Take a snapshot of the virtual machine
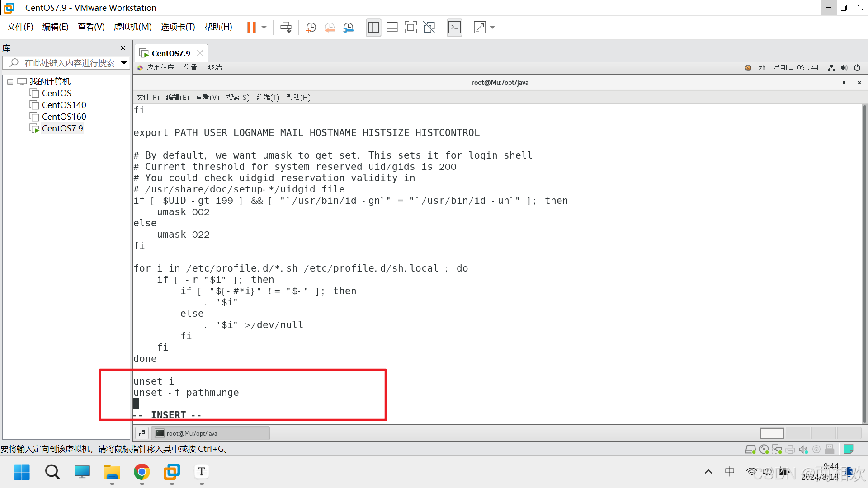The width and height of the screenshot is (868, 488). pyautogui.click(x=311, y=28)
